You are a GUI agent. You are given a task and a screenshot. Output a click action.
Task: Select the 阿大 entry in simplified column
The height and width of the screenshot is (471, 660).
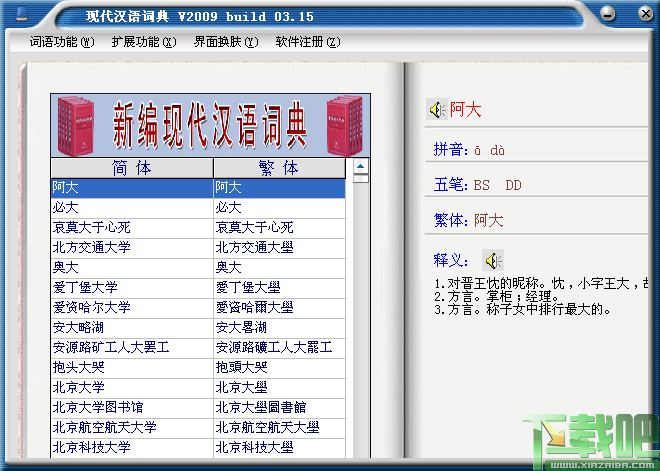132,188
